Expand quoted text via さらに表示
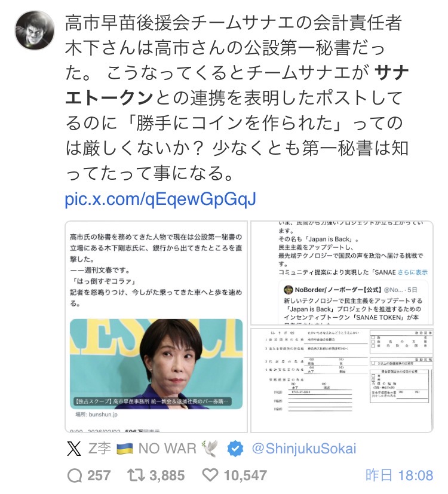 [x=412, y=272]
